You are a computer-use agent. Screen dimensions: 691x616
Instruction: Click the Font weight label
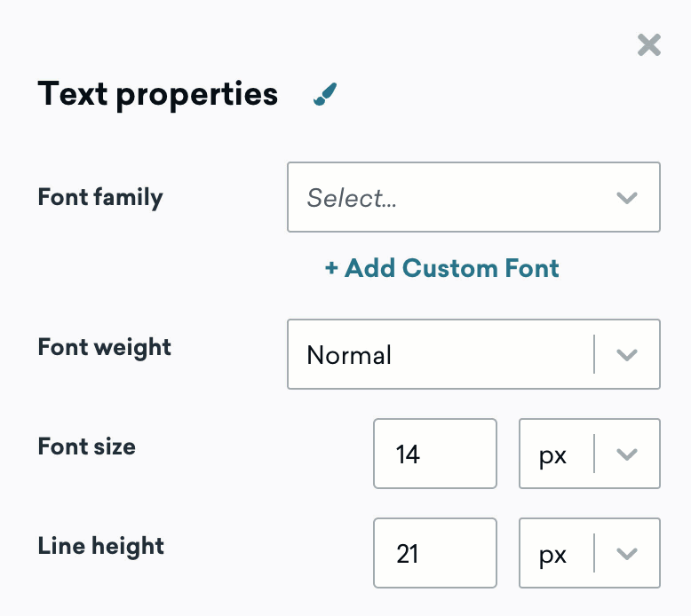pos(105,348)
